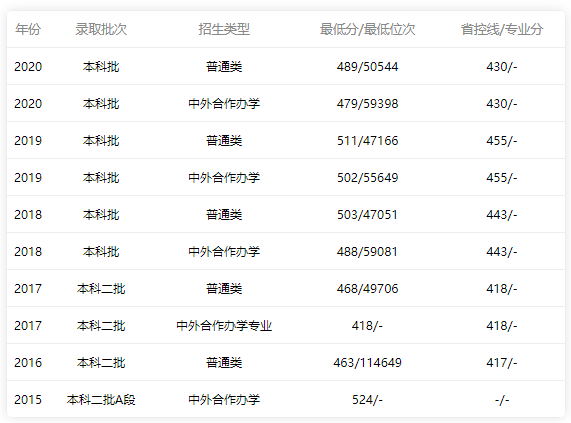Select the score cell 489/50544
571x423 pixels.
367,67
